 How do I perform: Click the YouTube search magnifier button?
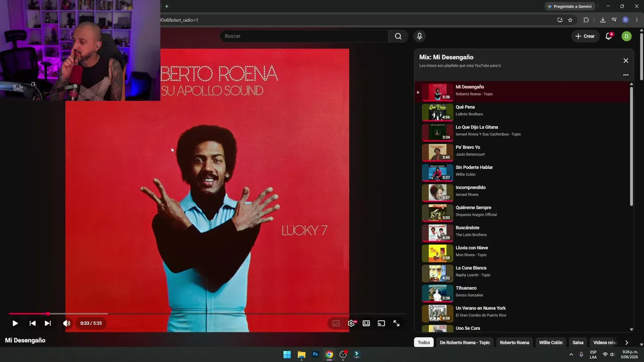(398, 36)
